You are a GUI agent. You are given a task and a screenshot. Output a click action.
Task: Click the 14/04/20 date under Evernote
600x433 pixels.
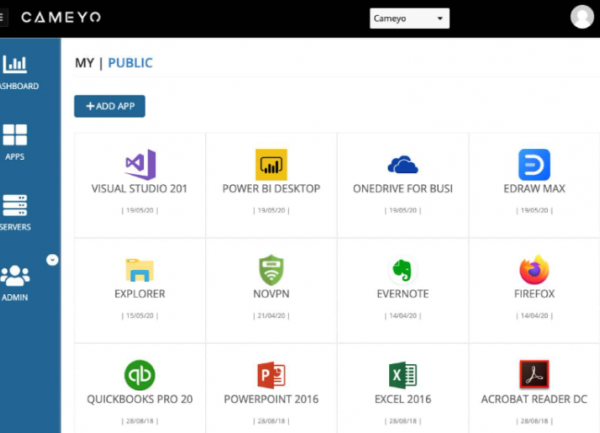pos(403,316)
